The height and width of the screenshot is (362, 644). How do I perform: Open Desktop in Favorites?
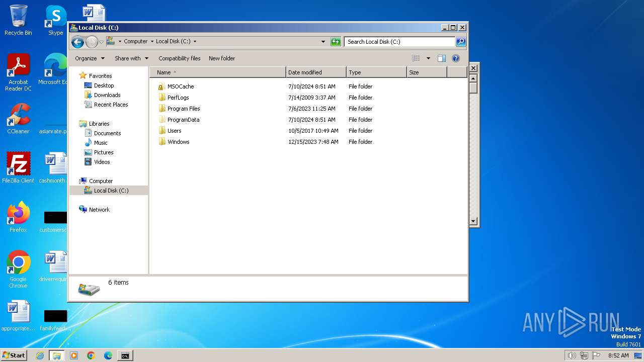click(104, 85)
